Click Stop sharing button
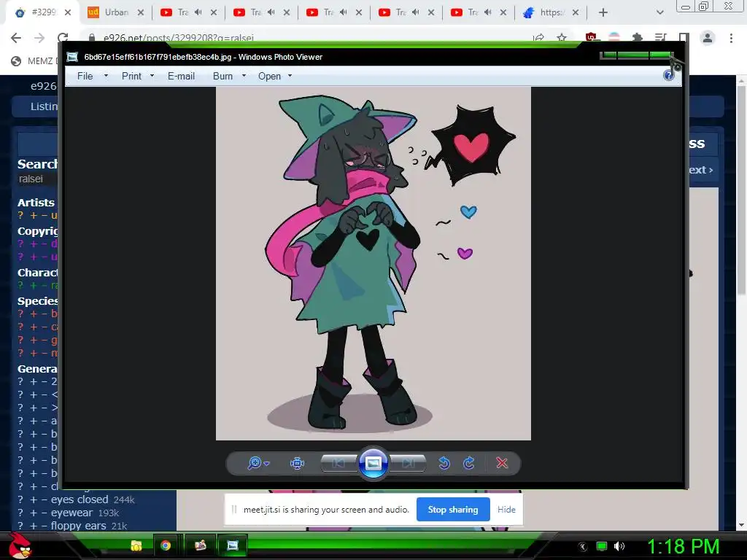 coord(452,510)
